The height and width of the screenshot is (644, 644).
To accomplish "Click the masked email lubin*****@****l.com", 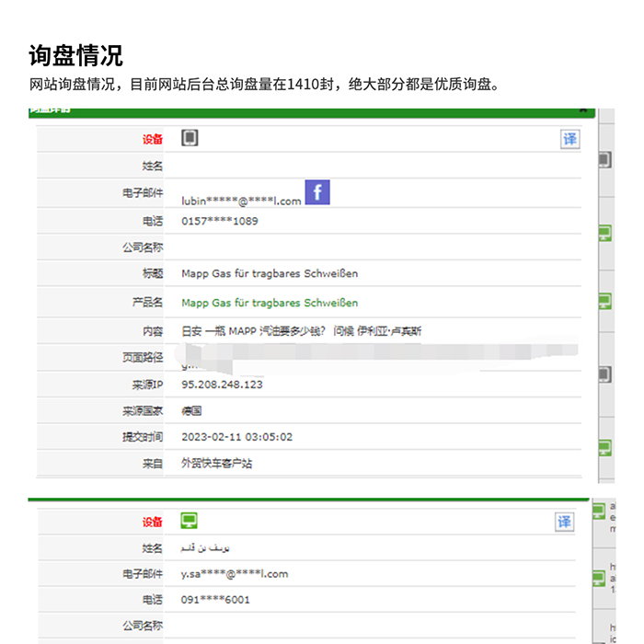I will (241, 201).
